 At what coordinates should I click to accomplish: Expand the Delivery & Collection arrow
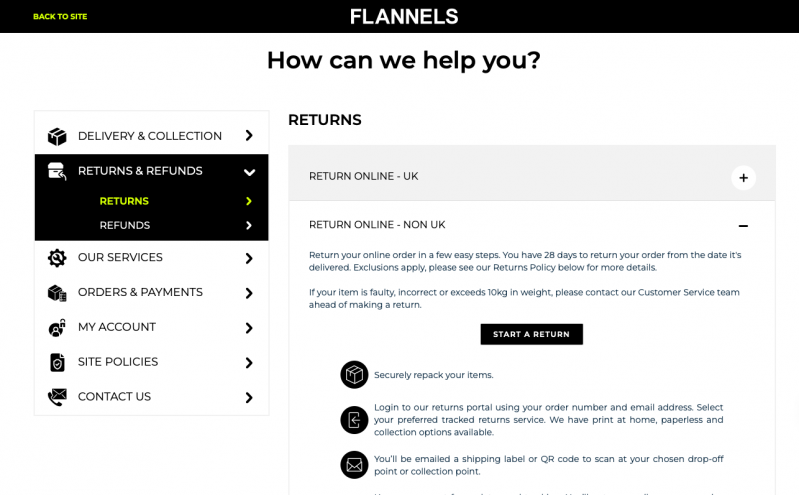[x=249, y=136]
